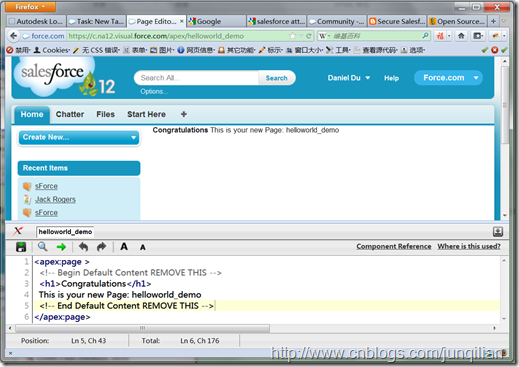Redo the edit in the page editor
Screen dimensions: 519x367
pos(101,247)
